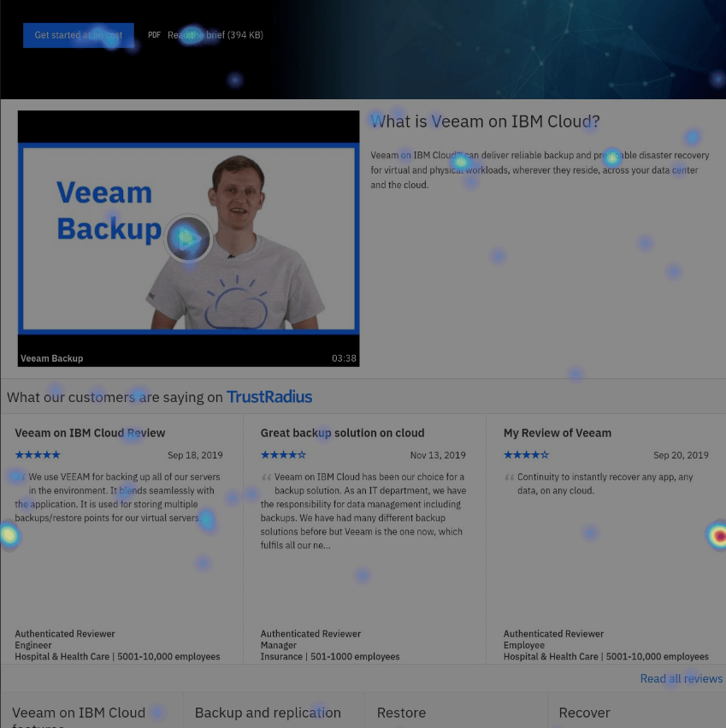Image resolution: width=726 pixels, height=728 pixels.
Task: Click Read all reviews link
Action: (x=682, y=678)
